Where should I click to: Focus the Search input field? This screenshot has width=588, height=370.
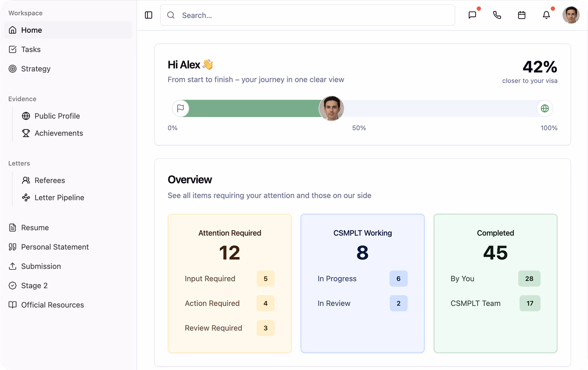312,15
